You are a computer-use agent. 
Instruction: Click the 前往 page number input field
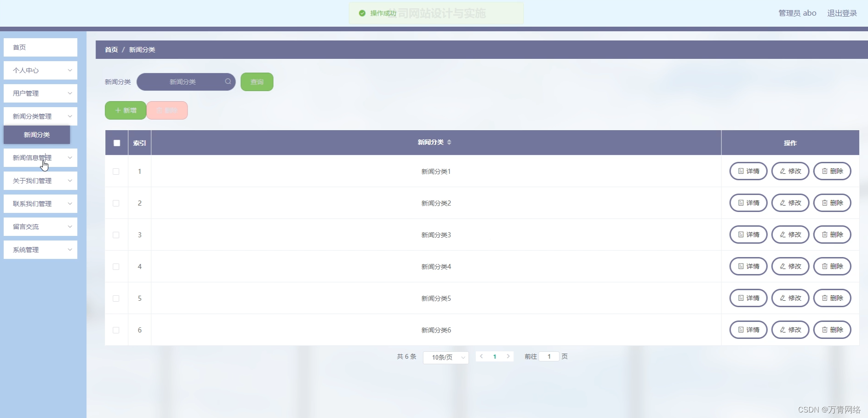[x=549, y=357]
